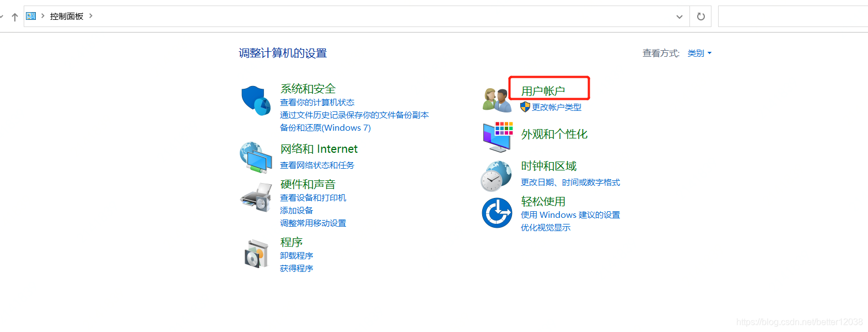Focus the Control Panel search box
Screen dimensions: 868x332
tap(793, 17)
